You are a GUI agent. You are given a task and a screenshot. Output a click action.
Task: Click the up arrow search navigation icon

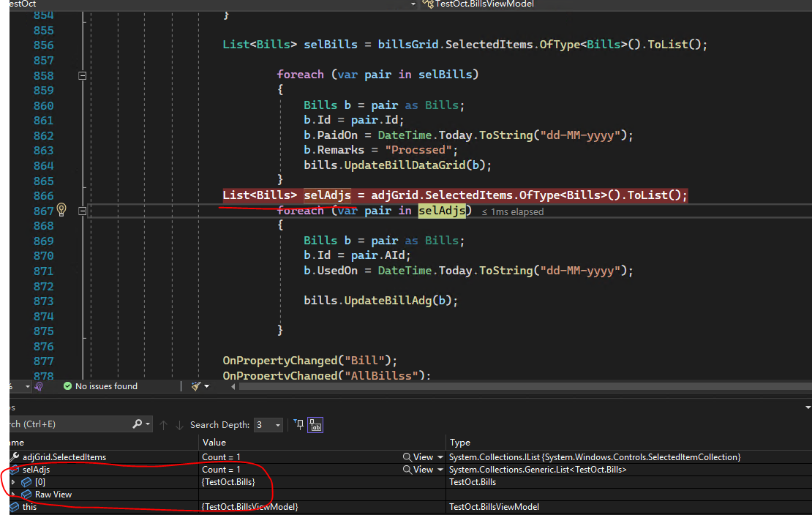pyautogui.click(x=163, y=424)
